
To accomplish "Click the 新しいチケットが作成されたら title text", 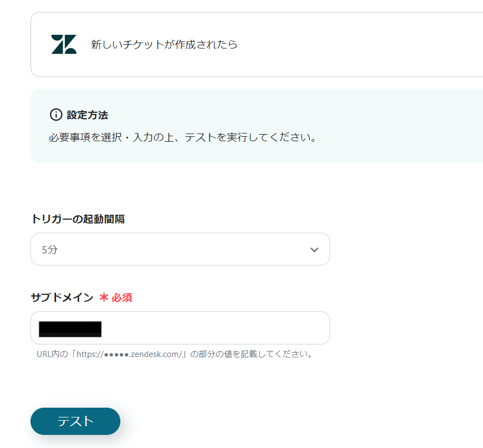I will pos(164,45).
